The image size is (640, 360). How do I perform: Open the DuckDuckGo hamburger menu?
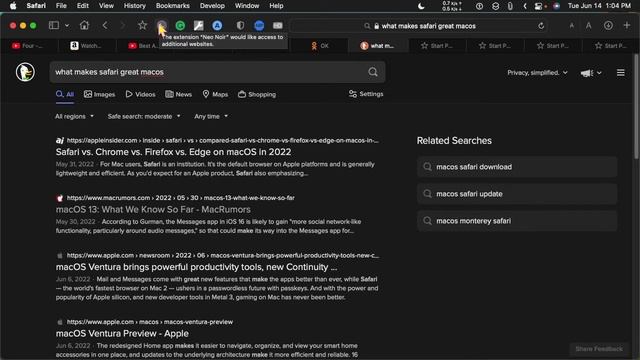[620, 73]
